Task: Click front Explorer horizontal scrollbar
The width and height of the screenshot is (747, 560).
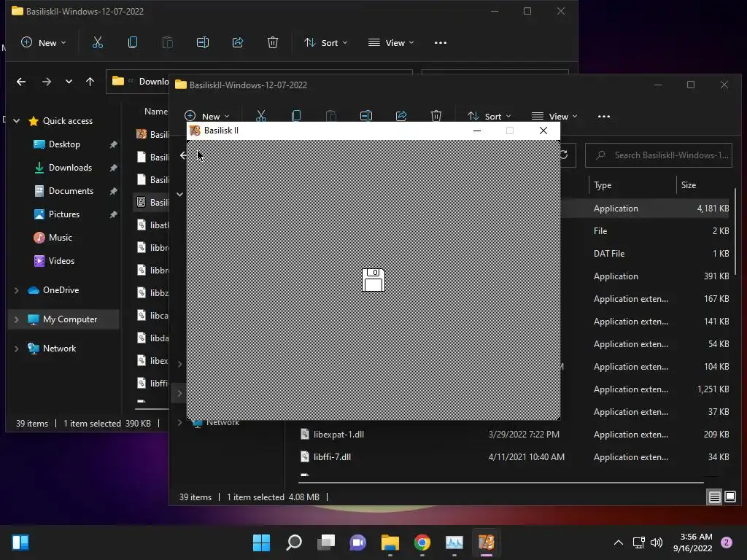Action: pos(500,483)
